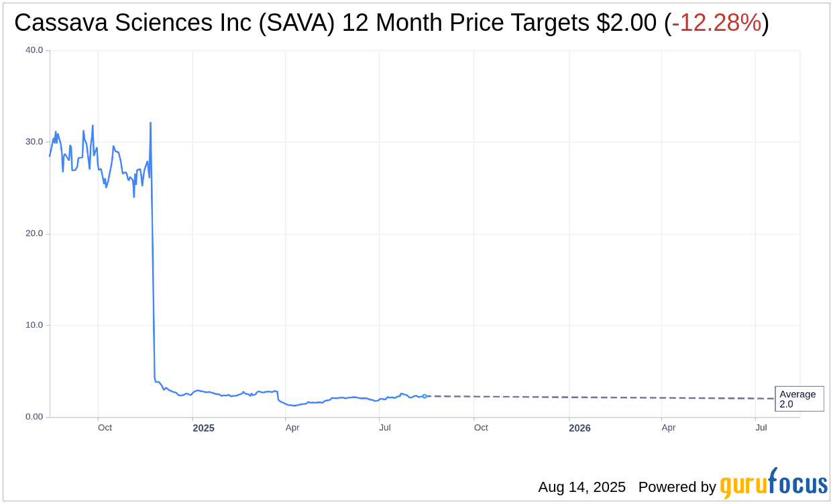The height and width of the screenshot is (504, 833).
Task: Click the current price circle marker
Action: (x=425, y=396)
